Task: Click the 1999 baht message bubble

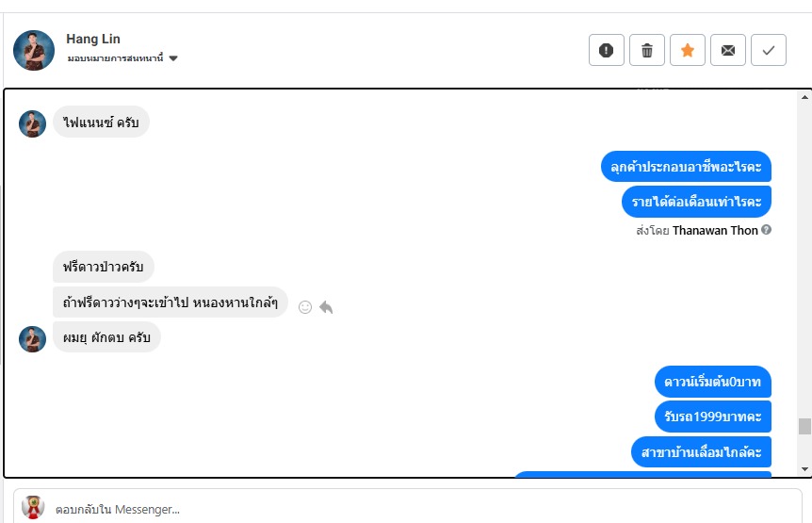Action: (x=712, y=416)
